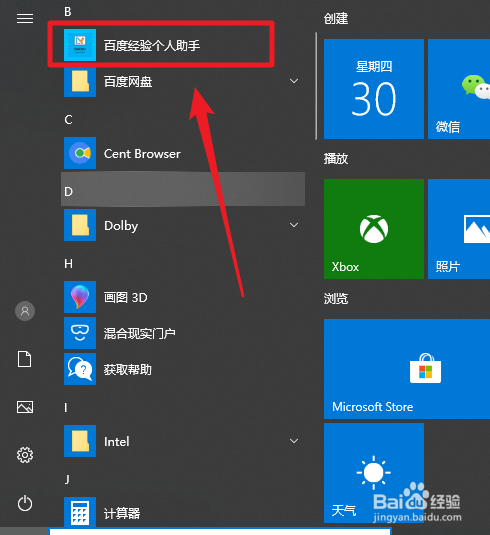Click the Power icon
This screenshot has height=535, width=490.
click(25, 503)
